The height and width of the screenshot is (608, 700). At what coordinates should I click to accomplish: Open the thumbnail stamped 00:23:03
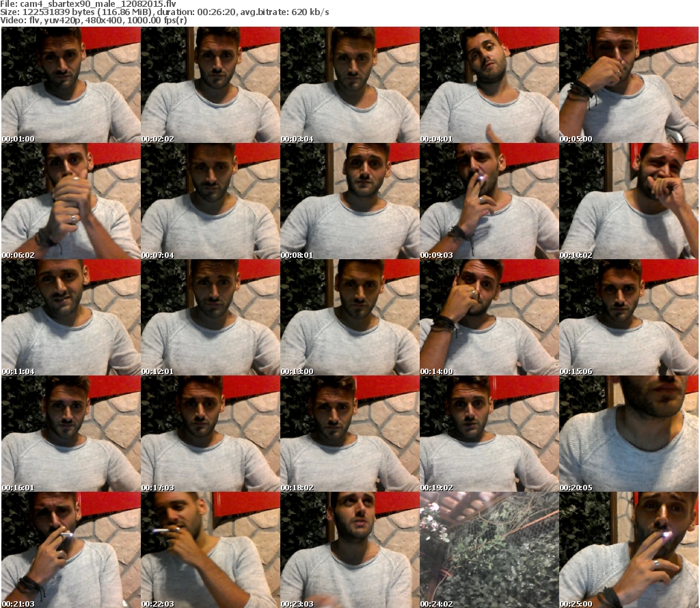point(349,550)
